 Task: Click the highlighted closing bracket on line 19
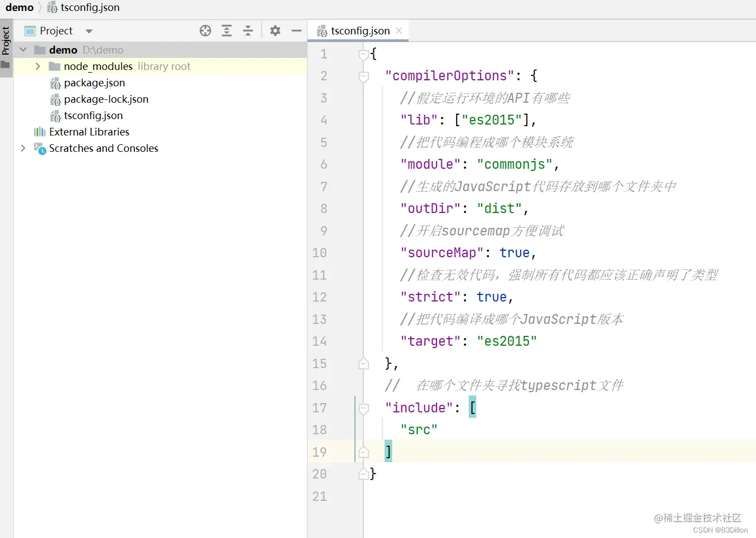click(x=388, y=451)
